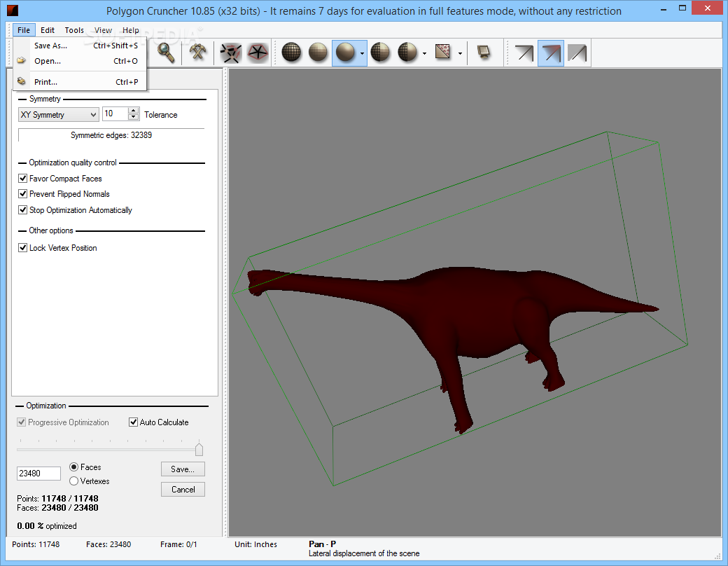Choose Save As... from File menu
The image size is (728, 566).
pos(80,46)
